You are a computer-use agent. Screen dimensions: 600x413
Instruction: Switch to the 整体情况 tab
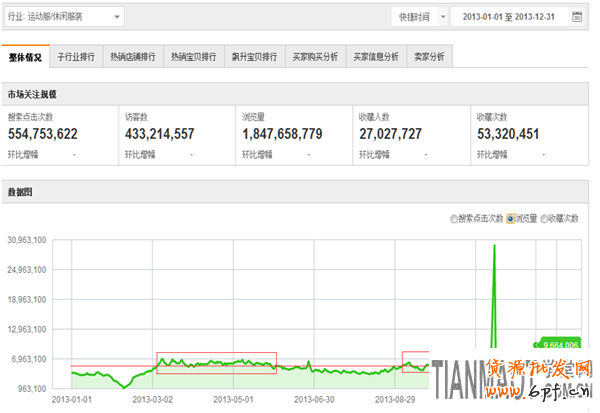[x=25, y=57]
